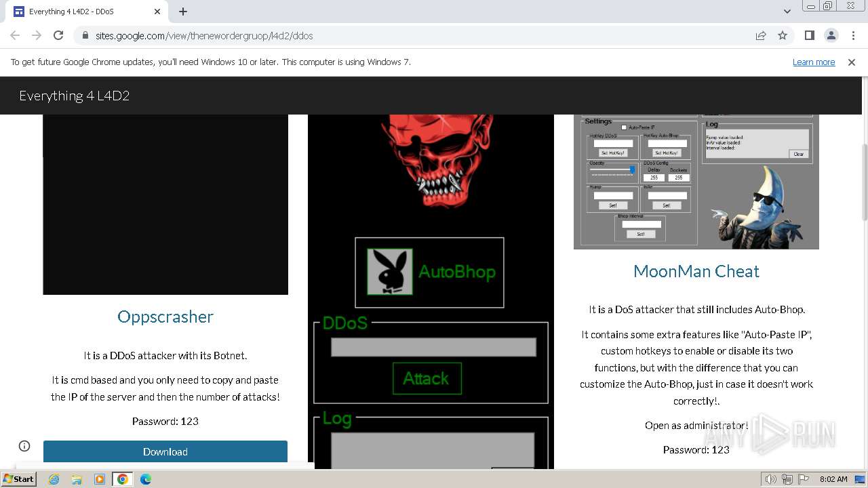868x488 pixels.
Task: Open Google Sites info icon
Action: [x=24, y=446]
